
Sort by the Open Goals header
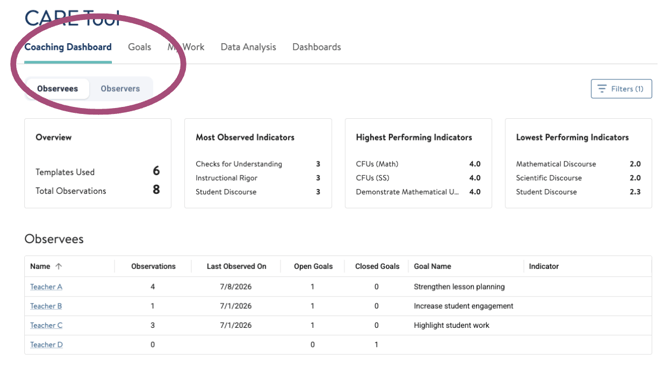click(x=313, y=266)
